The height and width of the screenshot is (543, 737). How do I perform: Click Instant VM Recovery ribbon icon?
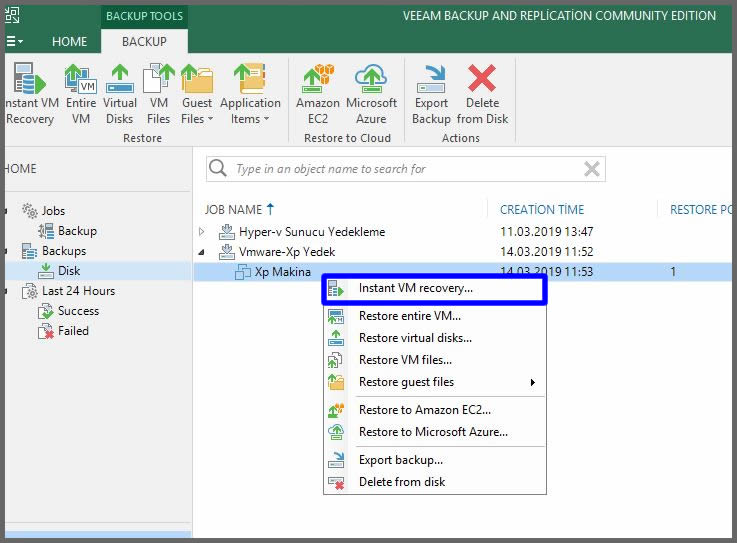pos(30,78)
